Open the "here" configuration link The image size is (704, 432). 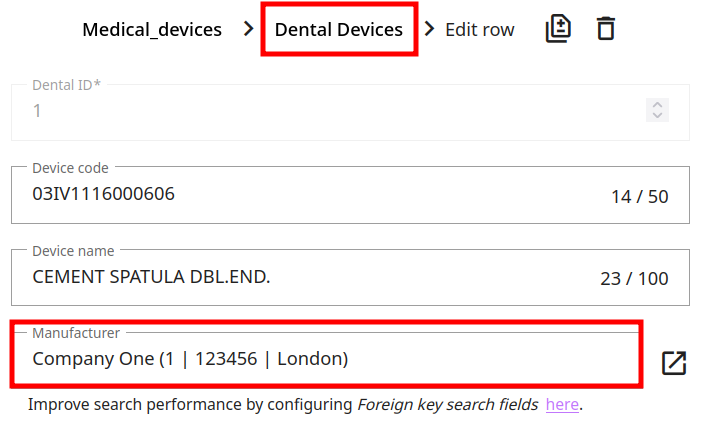562,404
